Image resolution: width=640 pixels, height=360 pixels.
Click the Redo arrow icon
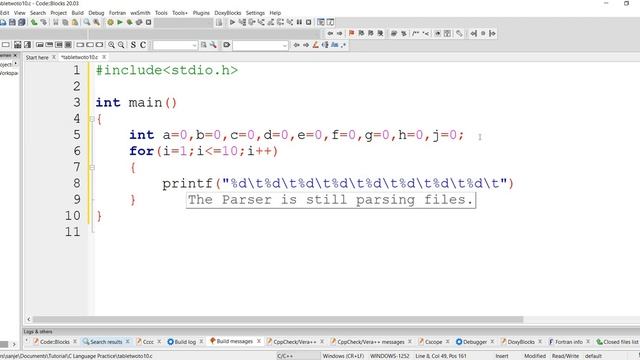click(43, 22)
